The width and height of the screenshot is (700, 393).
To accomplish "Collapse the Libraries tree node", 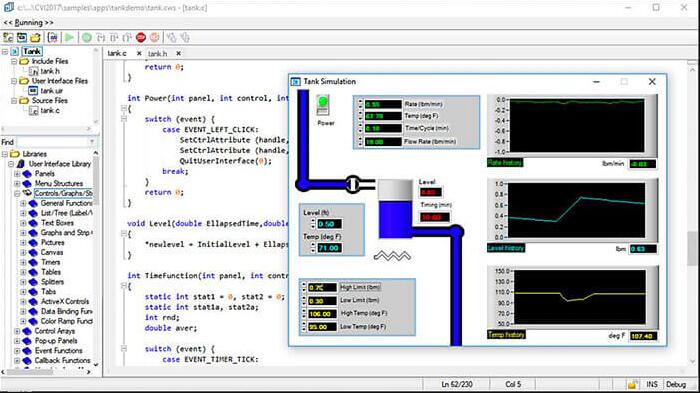I will pos(5,154).
